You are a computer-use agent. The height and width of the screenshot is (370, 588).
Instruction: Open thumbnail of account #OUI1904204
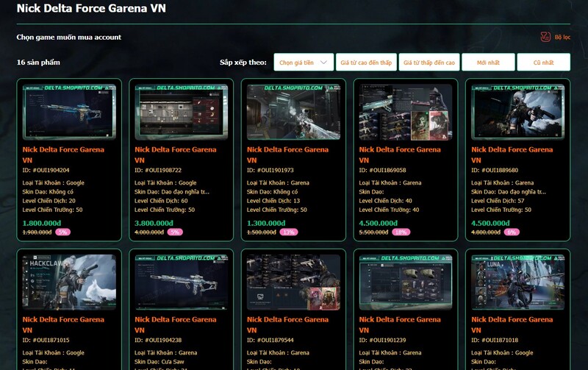[69, 112]
